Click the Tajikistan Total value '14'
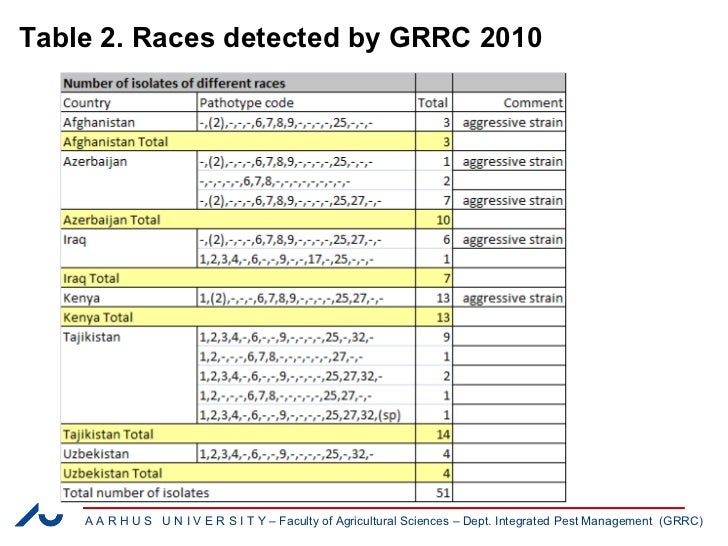 [443, 435]
